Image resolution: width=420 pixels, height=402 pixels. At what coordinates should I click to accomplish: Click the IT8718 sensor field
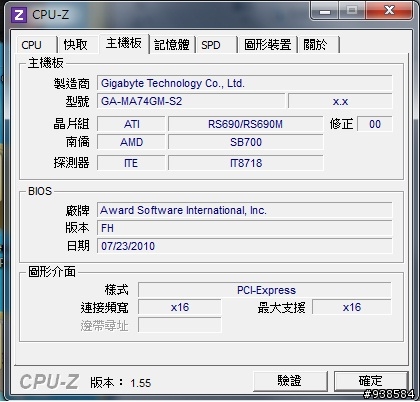246,163
